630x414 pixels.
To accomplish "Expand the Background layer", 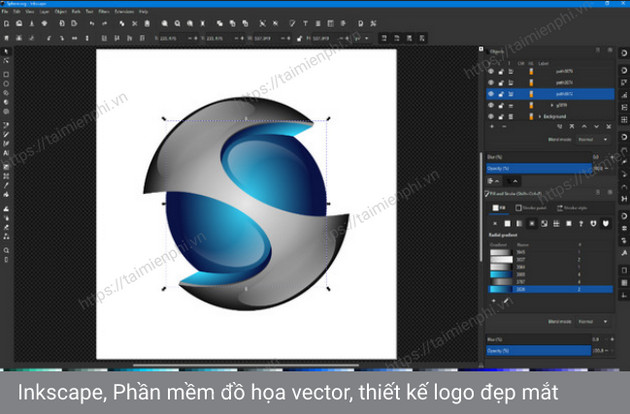I will pyautogui.click(x=540, y=117).
